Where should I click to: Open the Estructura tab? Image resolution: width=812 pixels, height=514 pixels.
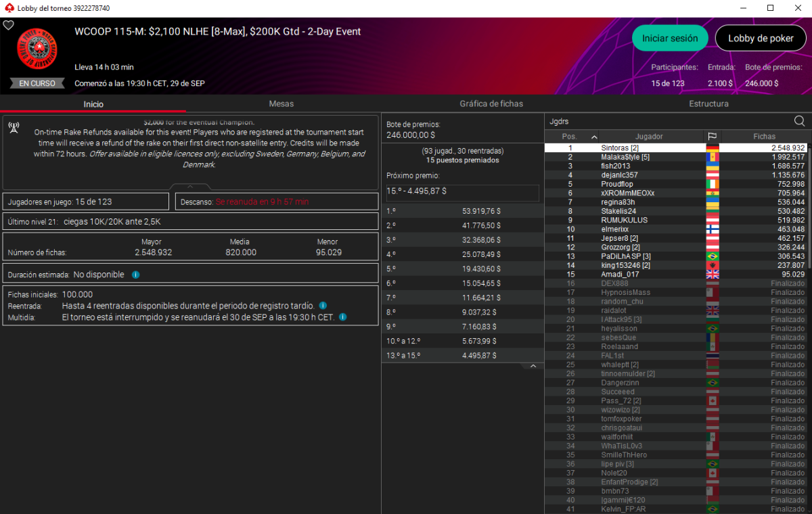tap(708, 103)
